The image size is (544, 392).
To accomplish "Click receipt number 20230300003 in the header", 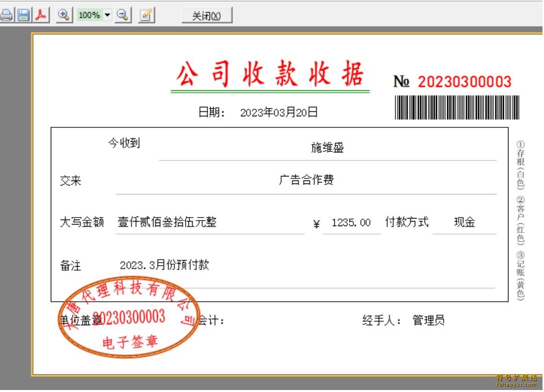I will [x=465, y=82].
